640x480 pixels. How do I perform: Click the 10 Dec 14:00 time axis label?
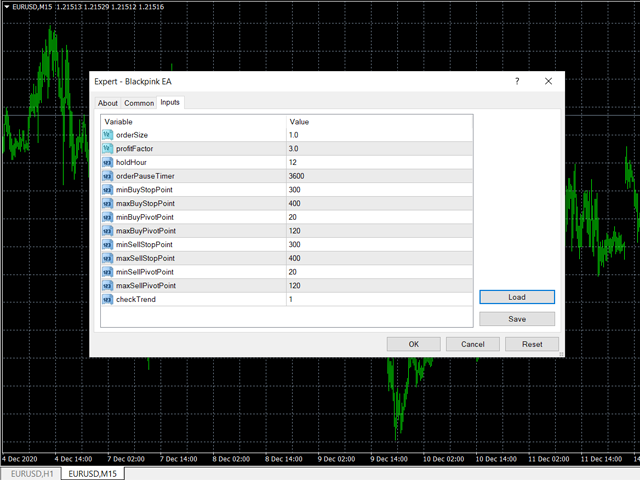click(496, 459)
